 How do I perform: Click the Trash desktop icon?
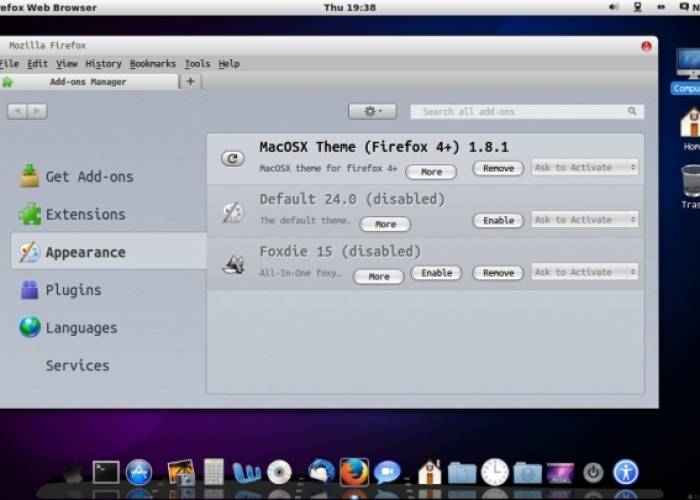691,187
